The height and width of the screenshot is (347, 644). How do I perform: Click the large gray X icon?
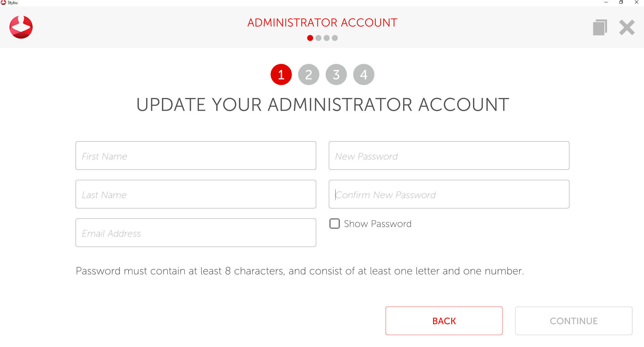pos(627,28)
